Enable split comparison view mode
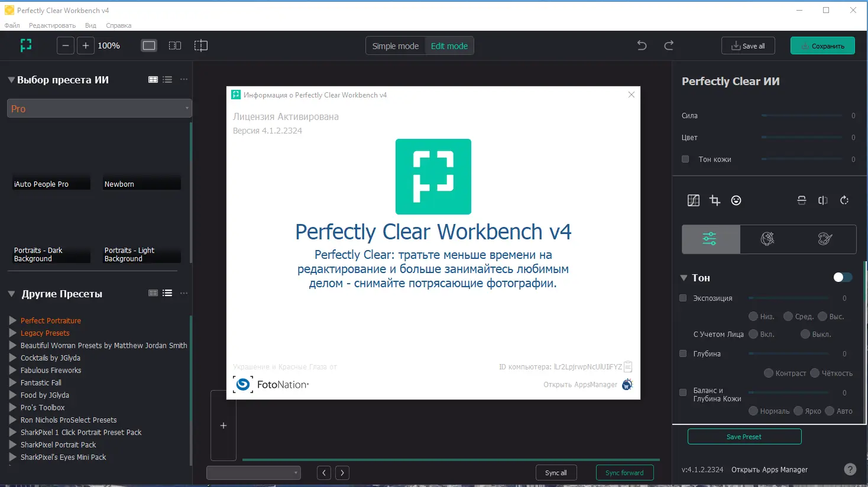The image size is (868, 487). (201, 46)
